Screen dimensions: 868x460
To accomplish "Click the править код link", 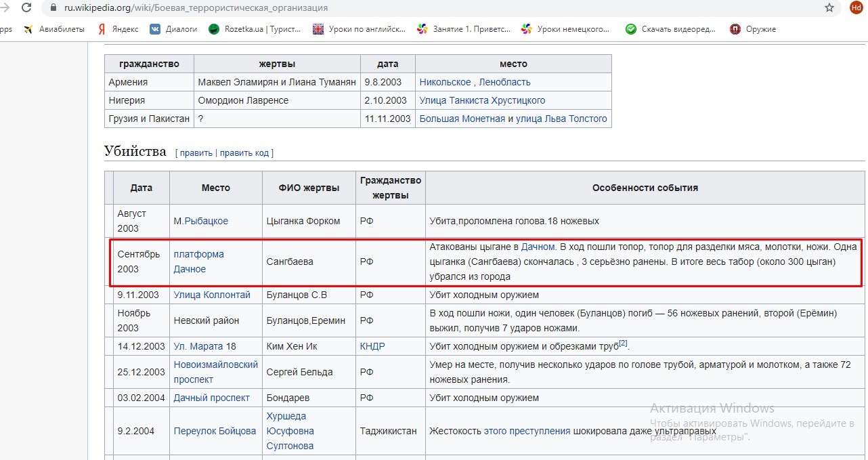I will [x=244, y=153].
